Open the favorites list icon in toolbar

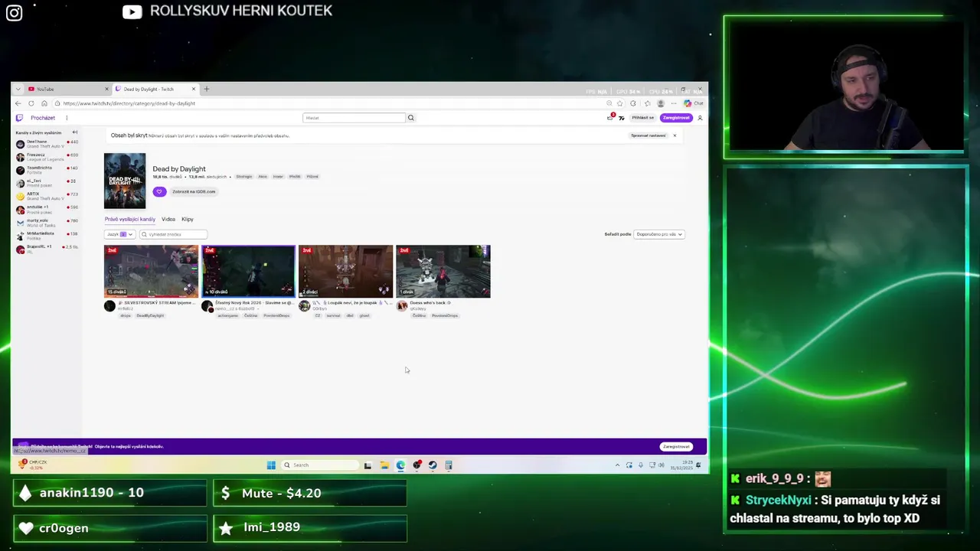pyautogui.click(x=648, y=103)
